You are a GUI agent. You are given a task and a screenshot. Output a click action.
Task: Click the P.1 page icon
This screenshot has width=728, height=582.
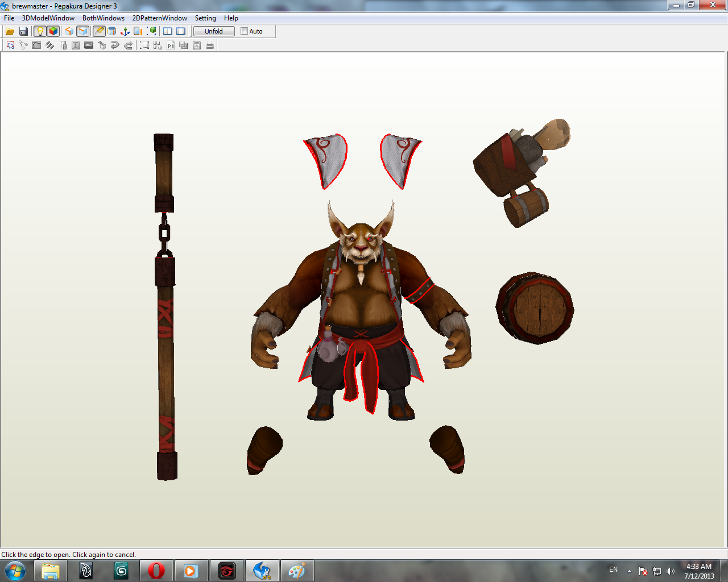tap(171, 45)
